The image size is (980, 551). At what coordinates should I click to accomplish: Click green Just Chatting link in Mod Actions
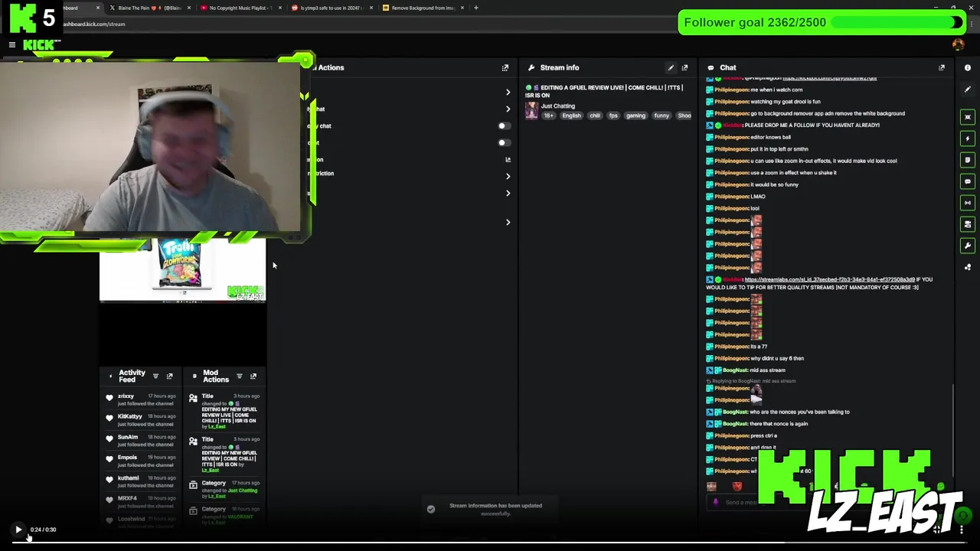coord(243,491)
